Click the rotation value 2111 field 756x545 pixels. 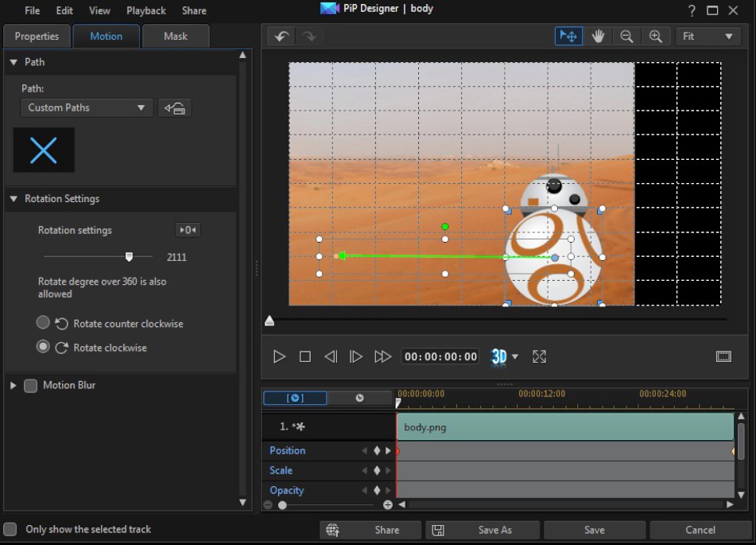(176, 257)
